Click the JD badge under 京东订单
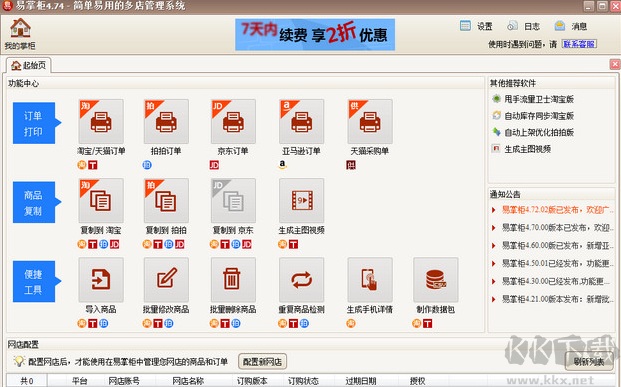 [214, 165]
